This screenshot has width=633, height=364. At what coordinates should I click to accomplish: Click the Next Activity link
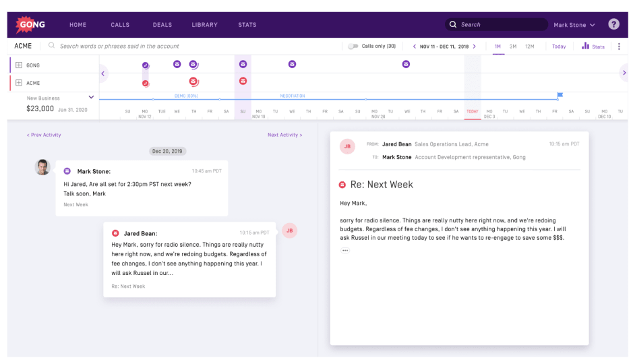tap(285, 135)
